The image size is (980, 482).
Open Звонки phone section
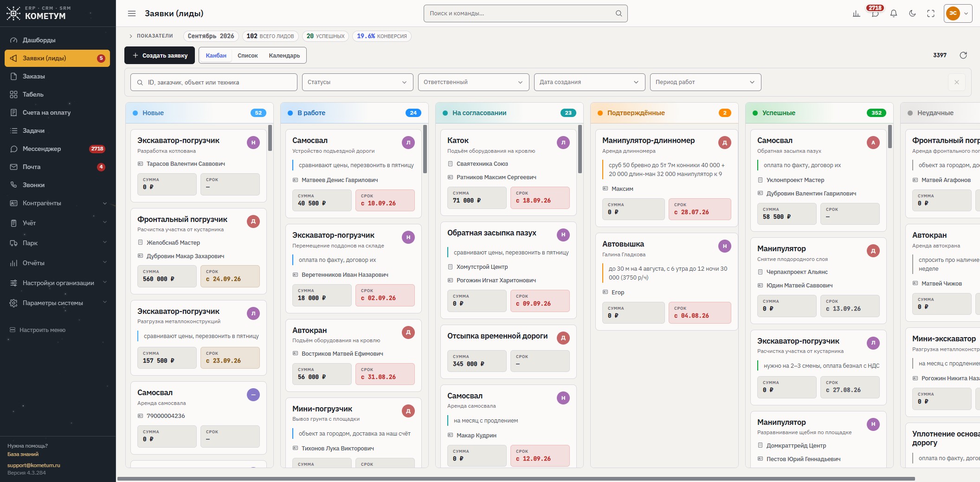click(x=58, y=185)
